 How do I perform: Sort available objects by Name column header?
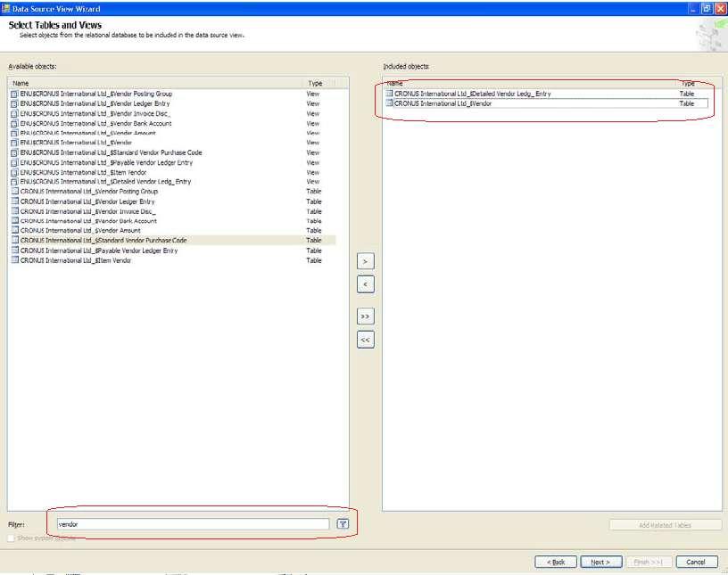click(157, 83)
